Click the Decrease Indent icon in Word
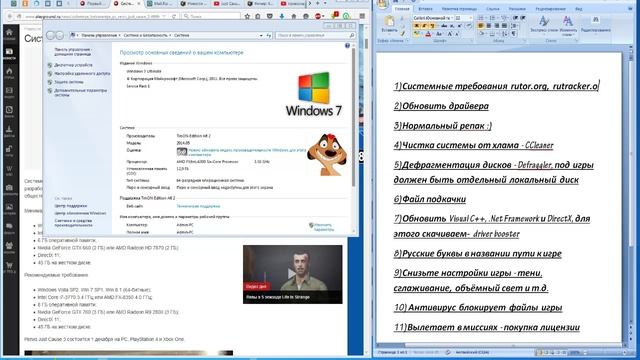The image size is (640, 360). [515, 18]
